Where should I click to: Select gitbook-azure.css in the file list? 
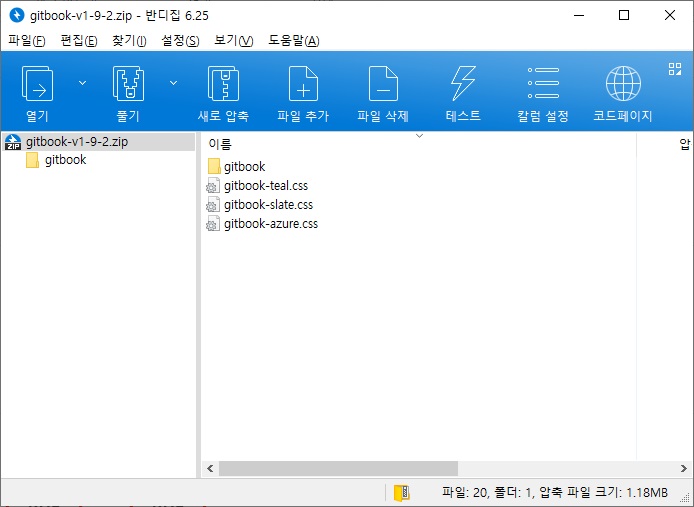(271, 224)
